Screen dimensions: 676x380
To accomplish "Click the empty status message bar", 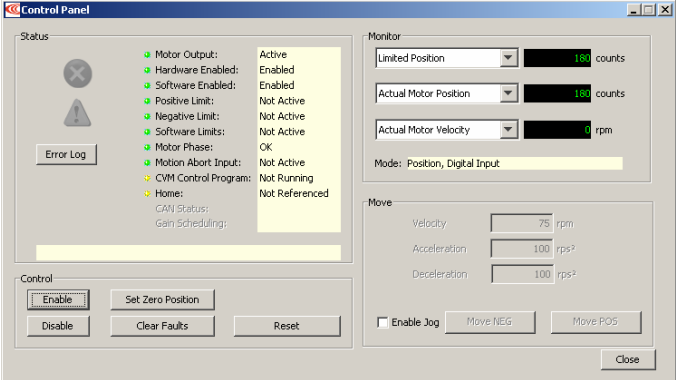I will pos(188,253).
